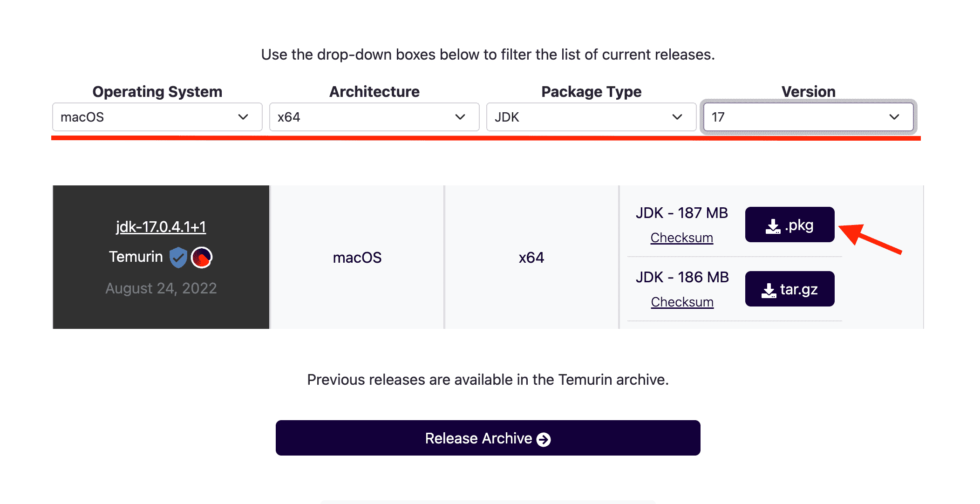
Task: Click the arrow icon inside Release Archive button
Action: point(543,438)
